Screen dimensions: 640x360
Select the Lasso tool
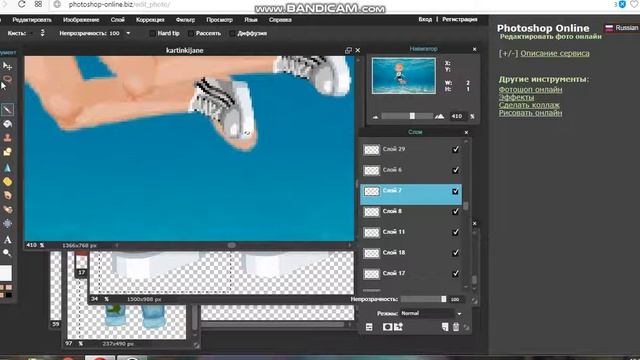coord(7,79)
